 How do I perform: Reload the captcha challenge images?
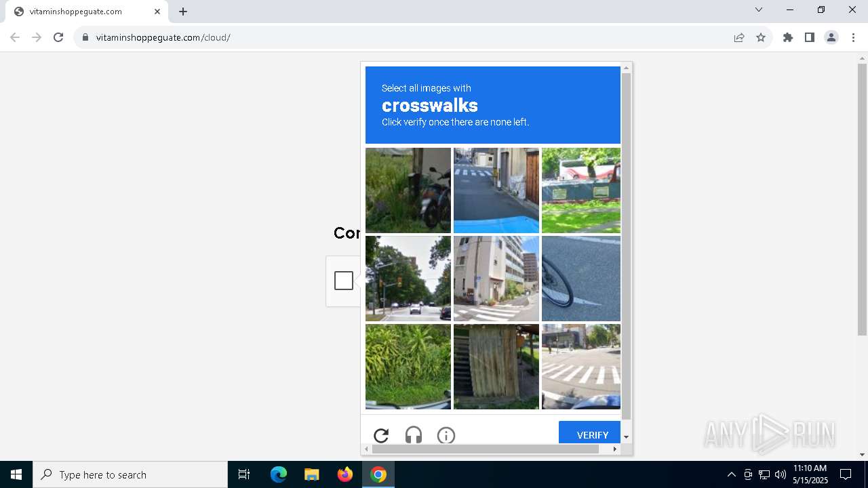(381, 435)
